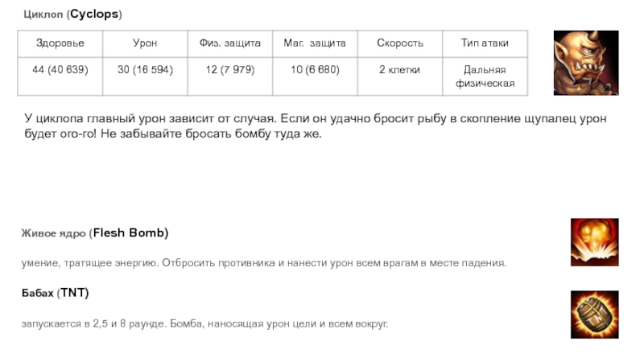644x362 pixels.
Task: Click the Flesh Bomb skill icon
Action: click(x=594, y=241)
